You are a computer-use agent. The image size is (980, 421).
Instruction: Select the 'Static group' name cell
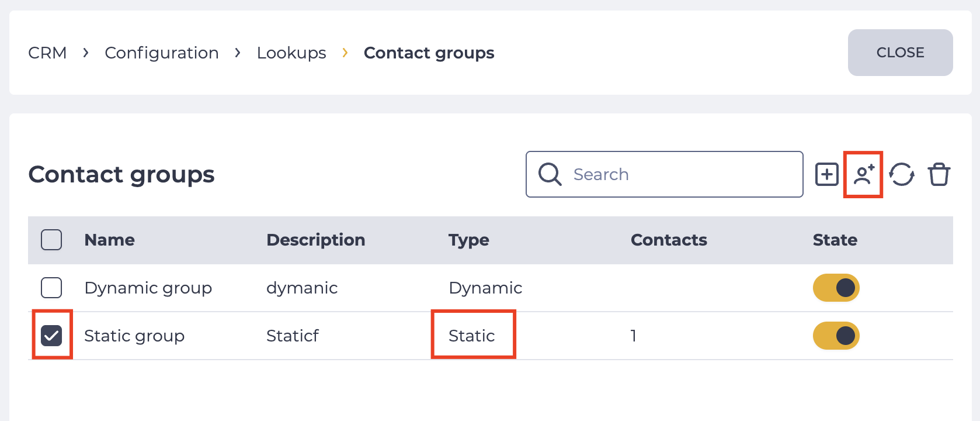click(x=134, y=336)
